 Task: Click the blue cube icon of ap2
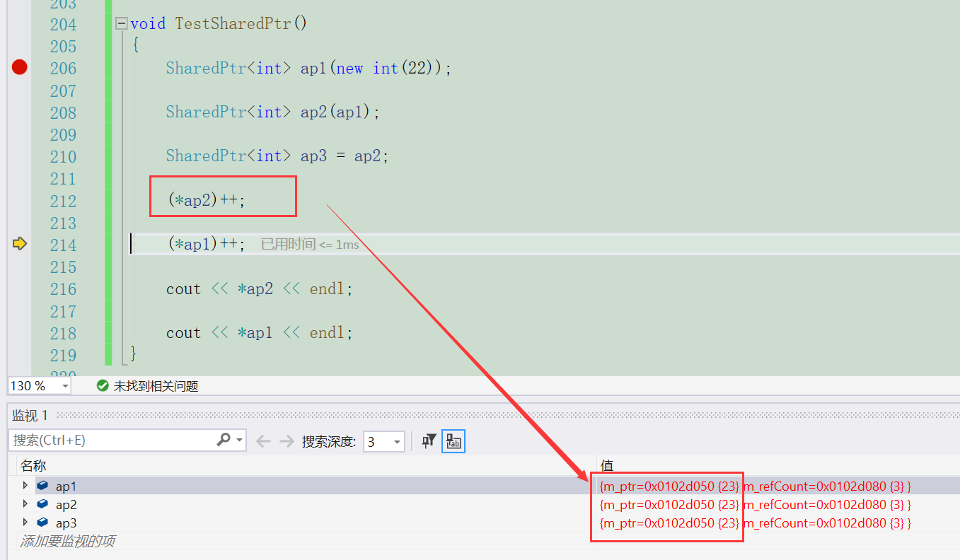(42, 504)
